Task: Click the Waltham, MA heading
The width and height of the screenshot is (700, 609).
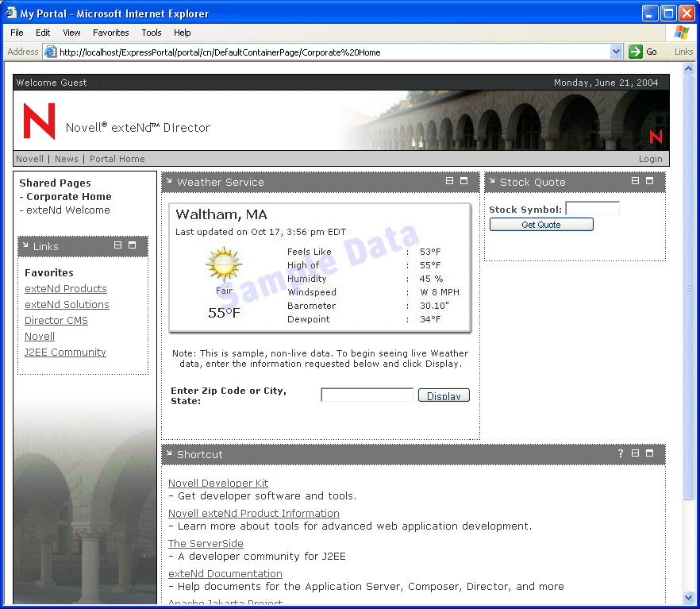Action: 221,214
